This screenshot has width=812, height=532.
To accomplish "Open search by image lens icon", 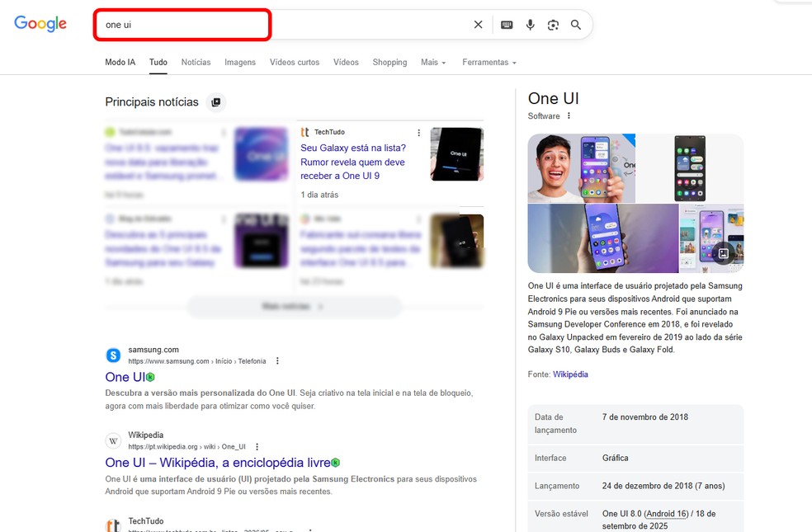I will [553, 25].
